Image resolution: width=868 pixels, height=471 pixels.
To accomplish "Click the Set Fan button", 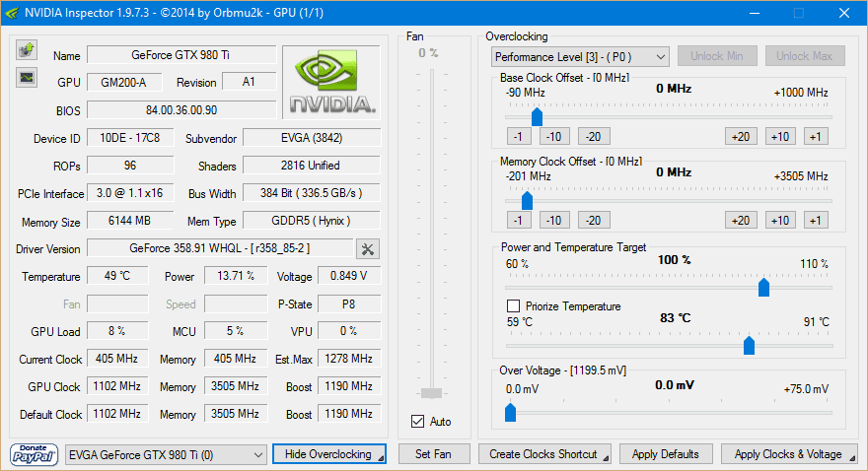I will coord(433,454).
